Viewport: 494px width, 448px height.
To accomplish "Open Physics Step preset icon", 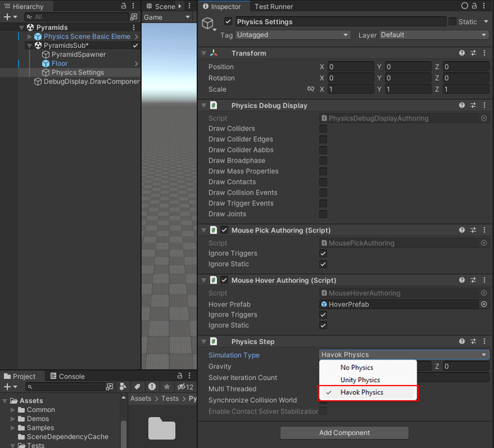I will [x=473, y=341].
